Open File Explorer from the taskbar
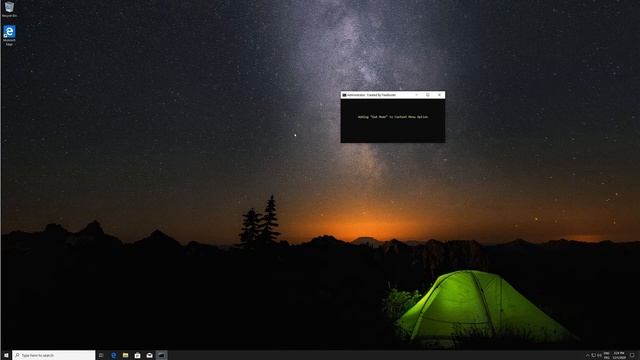Image resolution: width=640 pixels, height=360 pixels. pyautogui.click(x=125, y=356)
